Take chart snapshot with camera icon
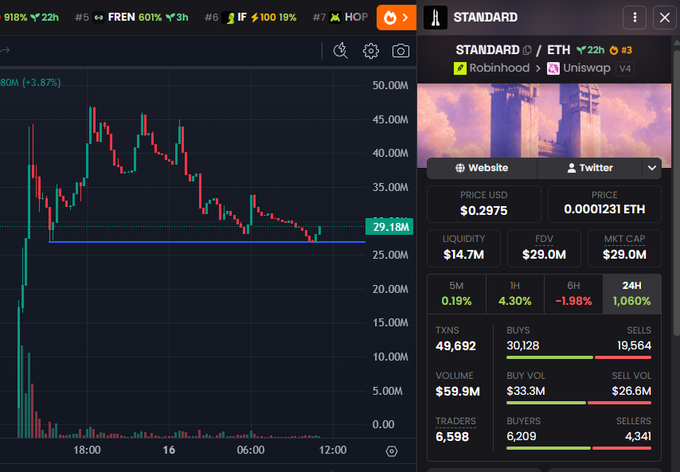 point(400,51)
